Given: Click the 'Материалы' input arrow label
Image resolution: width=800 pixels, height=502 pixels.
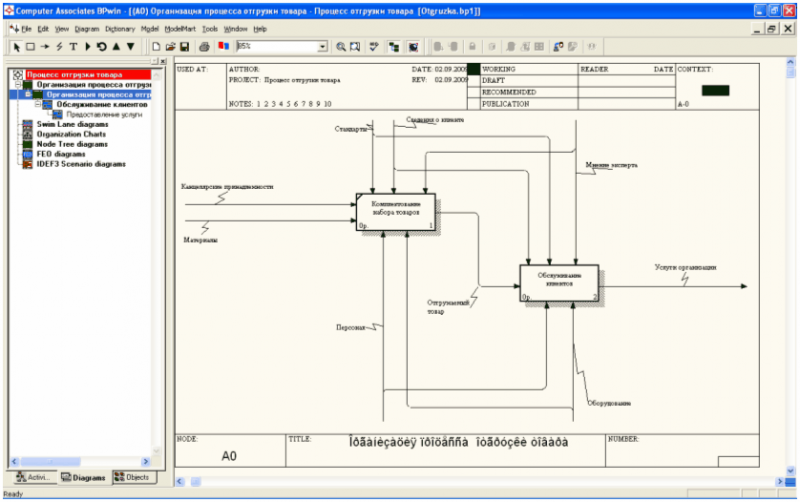Looking at the screenshot, I should pos(201,240).
